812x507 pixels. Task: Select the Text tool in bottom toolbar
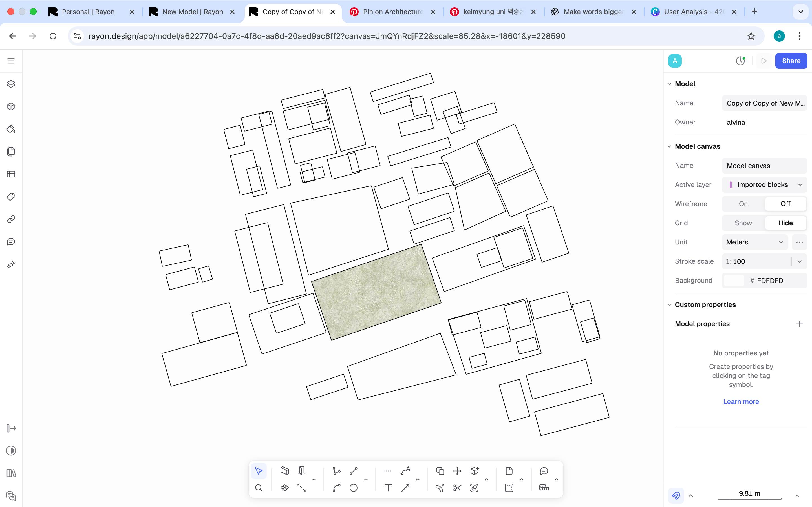pyautogui.click(x=388, y=488)
